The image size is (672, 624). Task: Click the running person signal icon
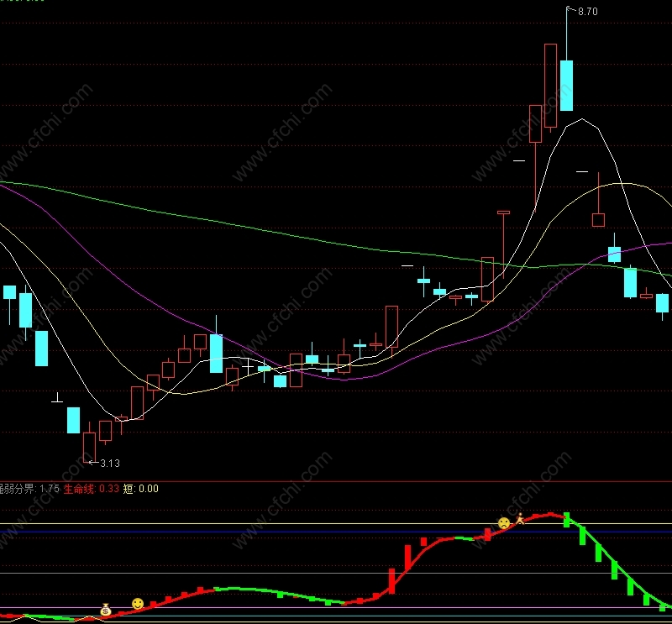point(520,518)
